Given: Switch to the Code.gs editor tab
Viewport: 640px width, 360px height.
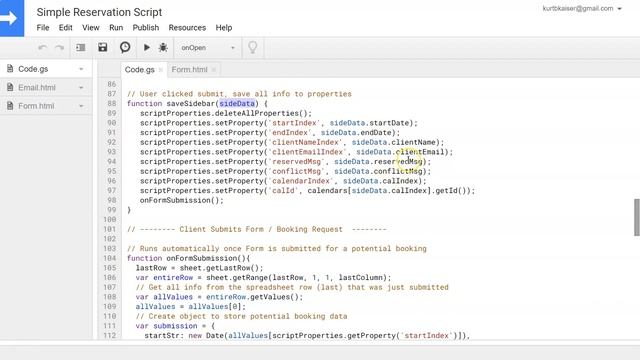Looking at the screenshot, I should coord(140,70).
